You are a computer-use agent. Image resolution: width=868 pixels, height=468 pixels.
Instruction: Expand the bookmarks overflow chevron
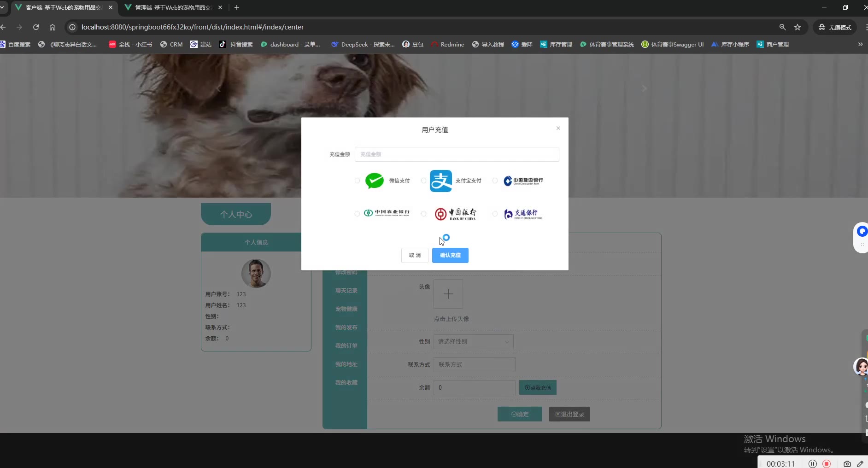[860, 44]
